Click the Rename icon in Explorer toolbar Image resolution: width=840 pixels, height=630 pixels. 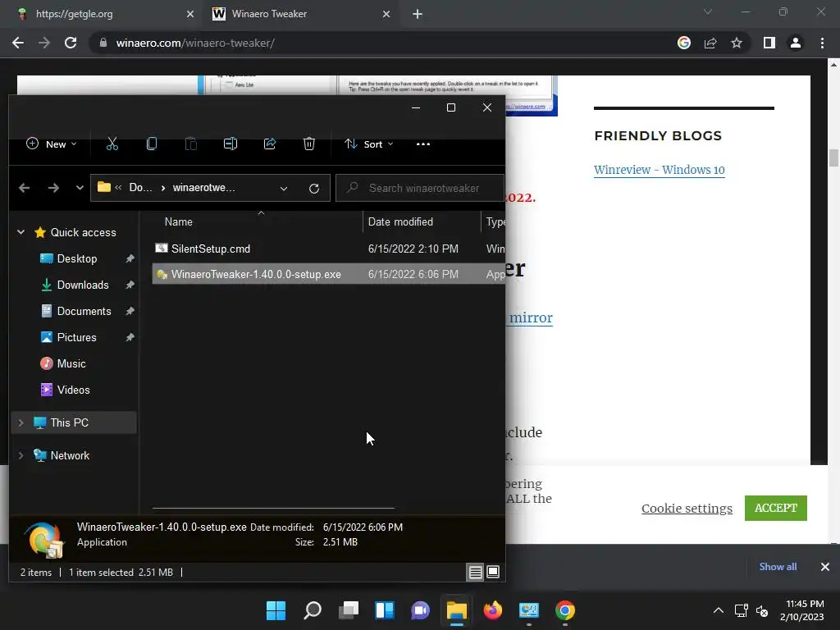click(x=231, y=144)
